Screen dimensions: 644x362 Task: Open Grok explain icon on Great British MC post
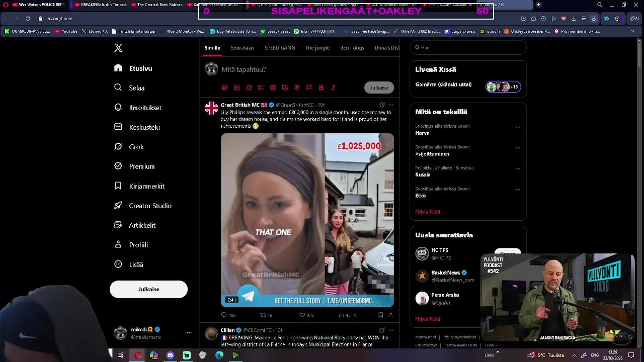(x=382, y=105)
